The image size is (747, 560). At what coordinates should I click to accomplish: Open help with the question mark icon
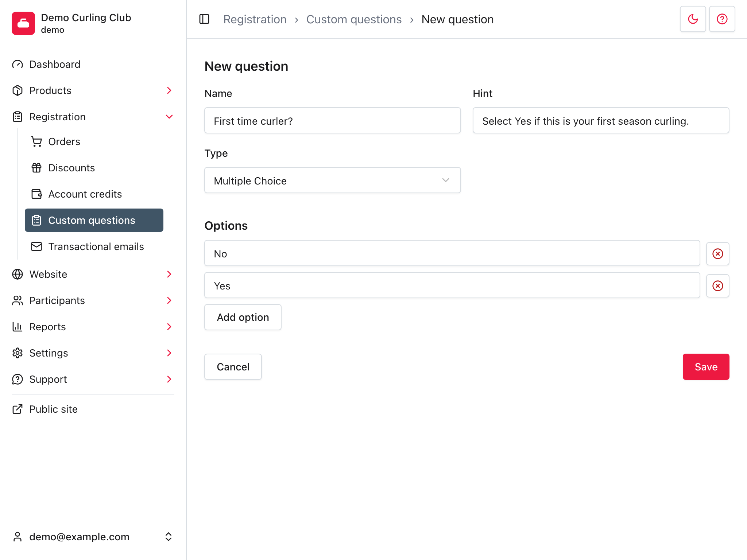pyautogui.click(x=722, y=19)
